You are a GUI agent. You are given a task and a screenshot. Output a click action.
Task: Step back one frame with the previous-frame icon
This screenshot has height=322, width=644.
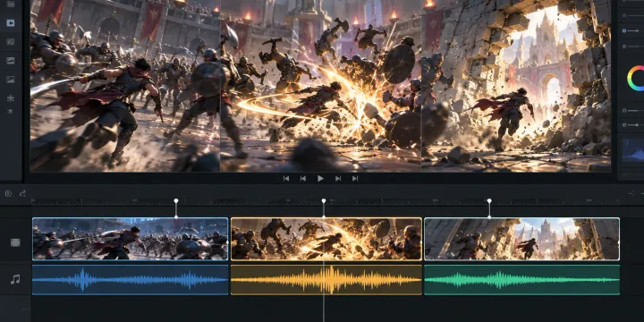pyautogui.click(x=303, y=178)
